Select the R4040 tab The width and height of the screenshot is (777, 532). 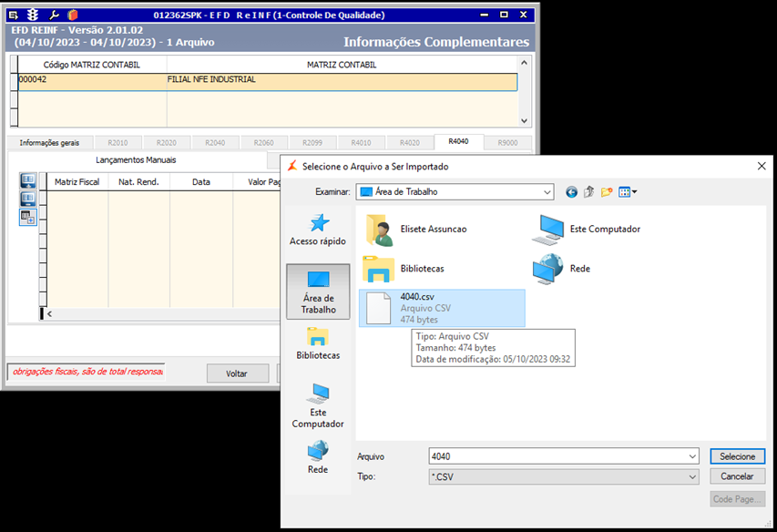tap(458, 142)
